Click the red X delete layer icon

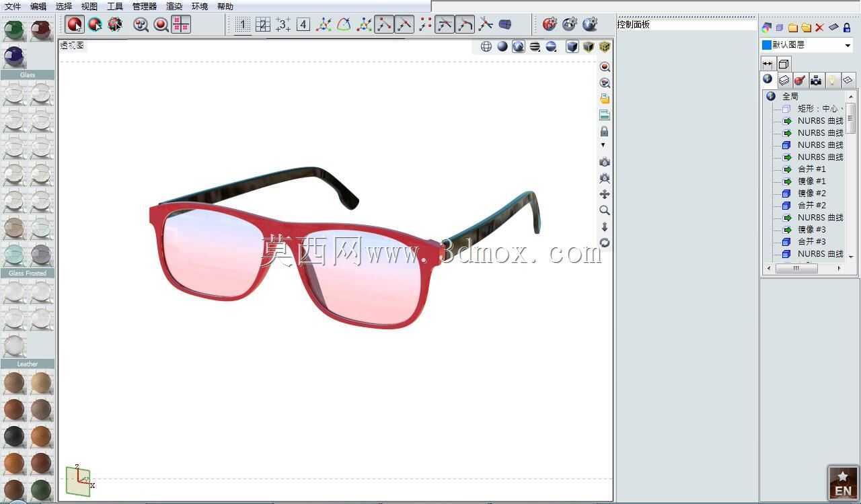[819, 28]
